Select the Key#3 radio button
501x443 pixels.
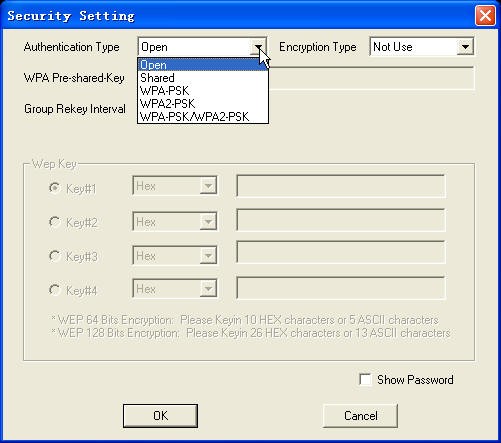point(54,256)
